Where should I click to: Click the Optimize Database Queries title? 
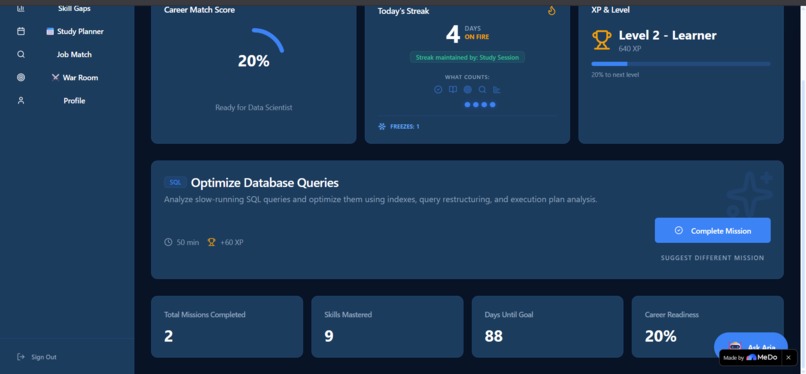[x=265, y=183]
